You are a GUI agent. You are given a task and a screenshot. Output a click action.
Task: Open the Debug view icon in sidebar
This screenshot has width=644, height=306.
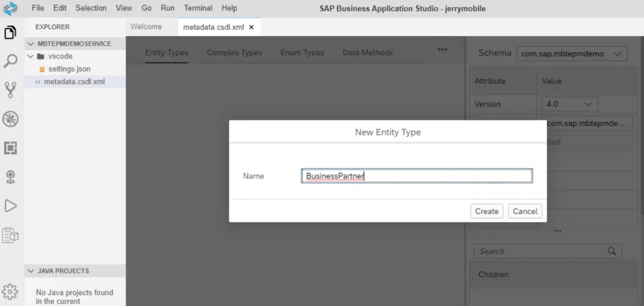[11, 119]
